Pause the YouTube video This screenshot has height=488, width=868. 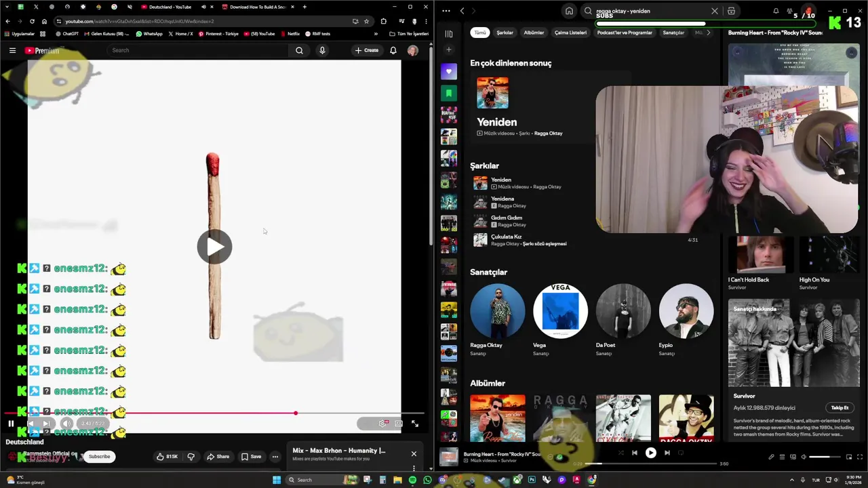tap(11, 424)
